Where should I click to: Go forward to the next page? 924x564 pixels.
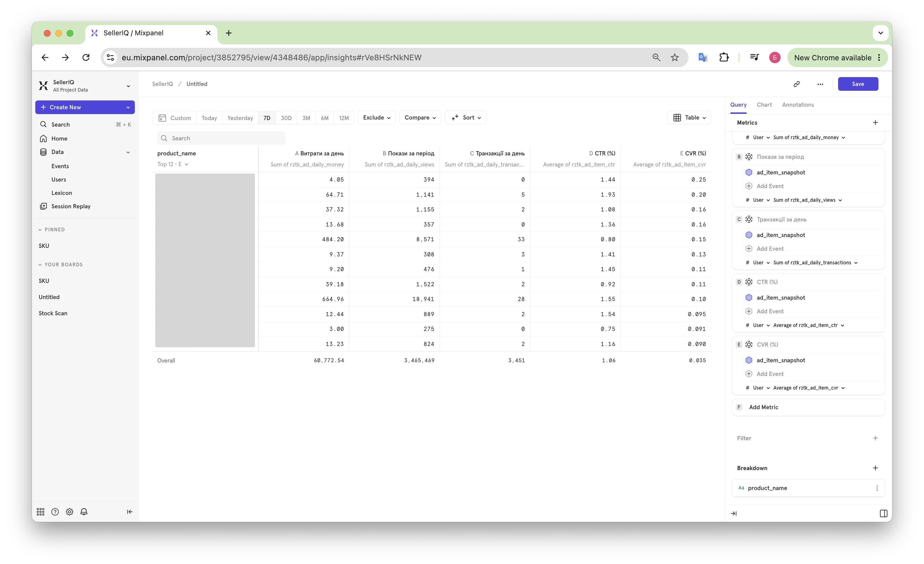65,57
